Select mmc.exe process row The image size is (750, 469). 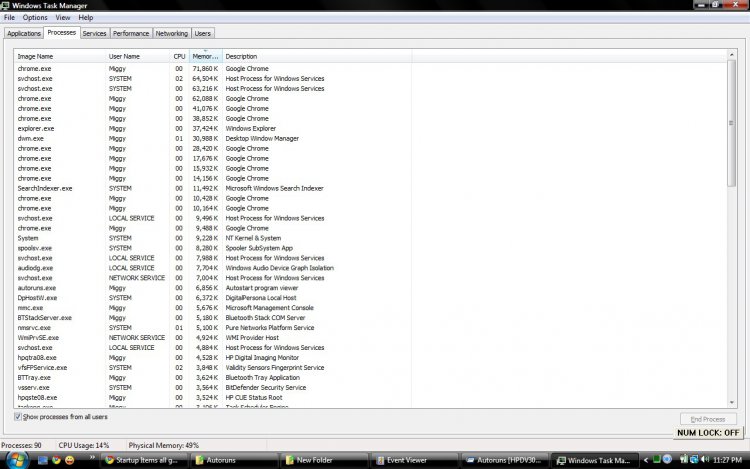click(x=213, y=308)
